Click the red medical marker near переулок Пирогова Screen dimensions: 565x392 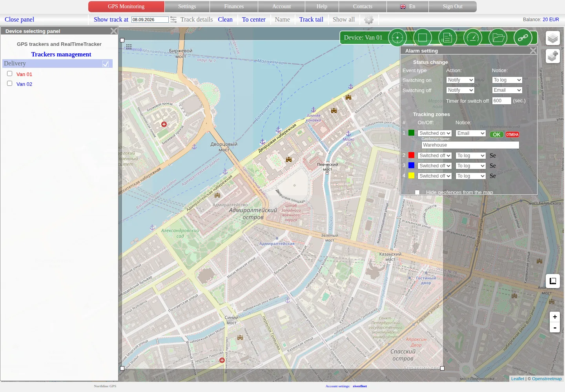(x=222, y=360)
